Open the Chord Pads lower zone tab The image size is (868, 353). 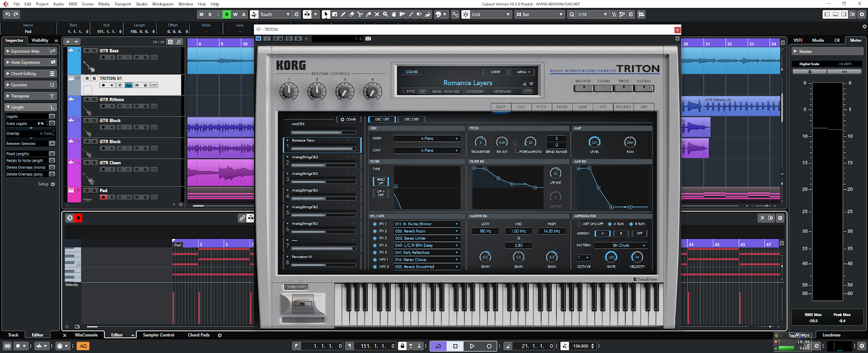[199, 335]
